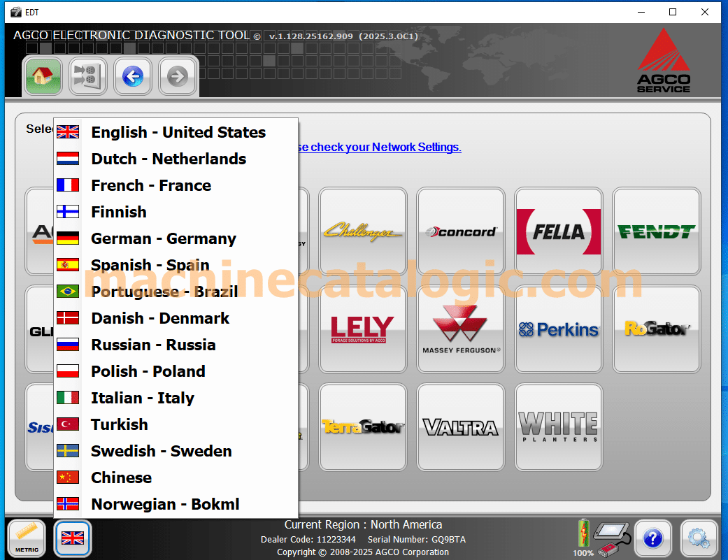Click the AGCO Service logo
This screenshot has height=560, width=728.
click(664, 60)
